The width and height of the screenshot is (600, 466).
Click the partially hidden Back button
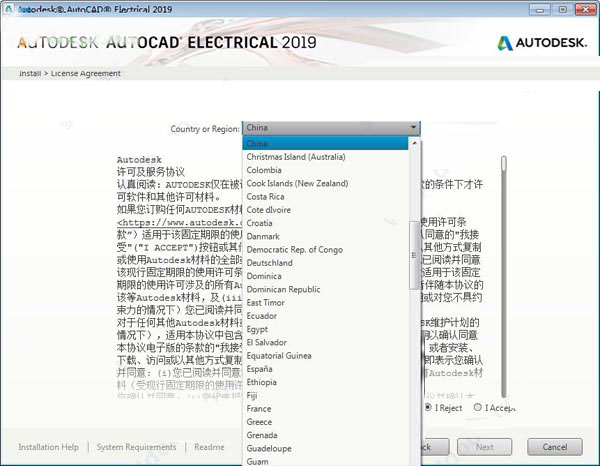(435, 447)
